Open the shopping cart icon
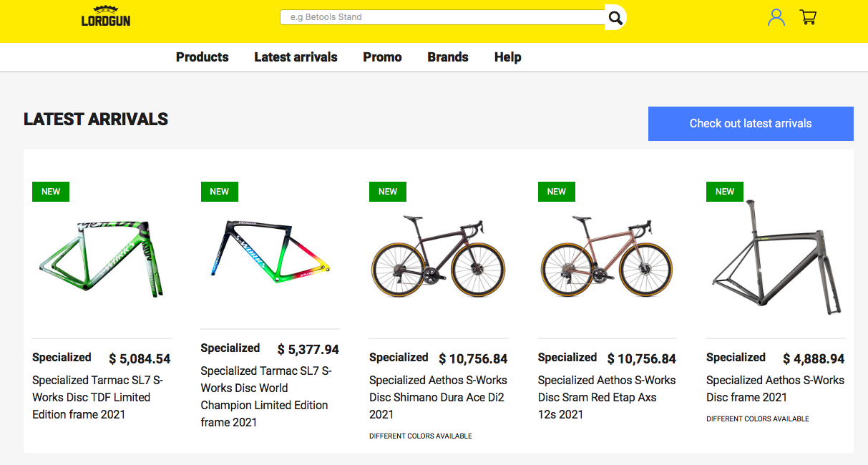Viewport: 868px width, 465px height. click(x=808, y=17)
